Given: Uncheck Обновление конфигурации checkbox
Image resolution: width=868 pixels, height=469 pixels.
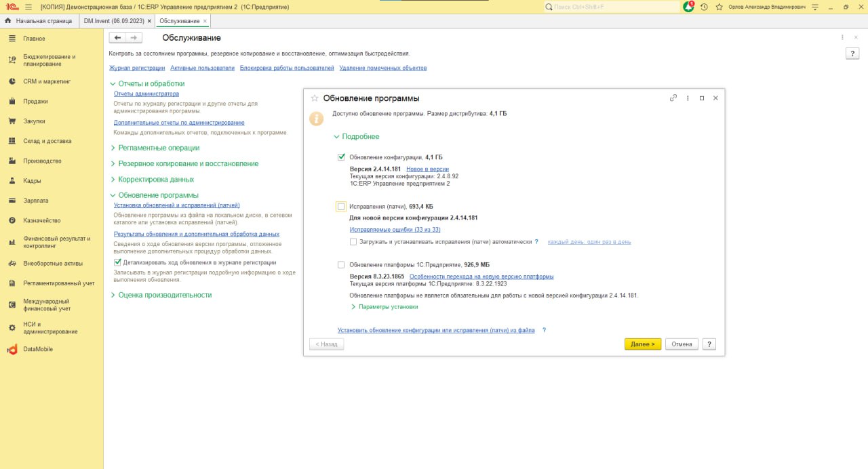Looking at the screenshot, I should click(341, 157).
